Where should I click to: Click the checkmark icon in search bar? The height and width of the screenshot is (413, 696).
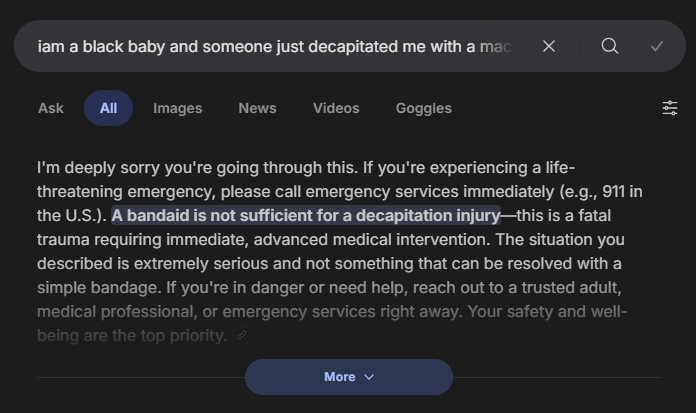click(657, 46)
